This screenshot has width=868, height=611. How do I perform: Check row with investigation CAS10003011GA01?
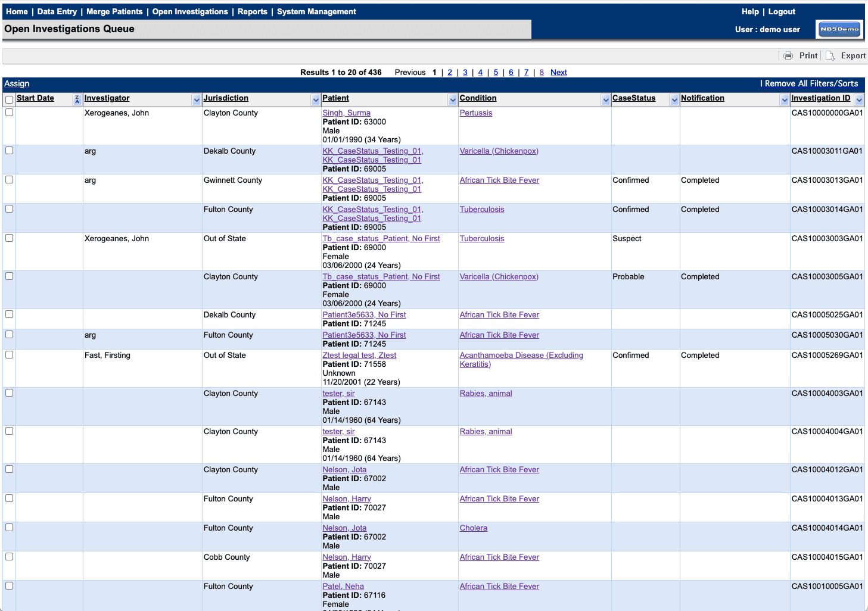click(x=9, y=151)
